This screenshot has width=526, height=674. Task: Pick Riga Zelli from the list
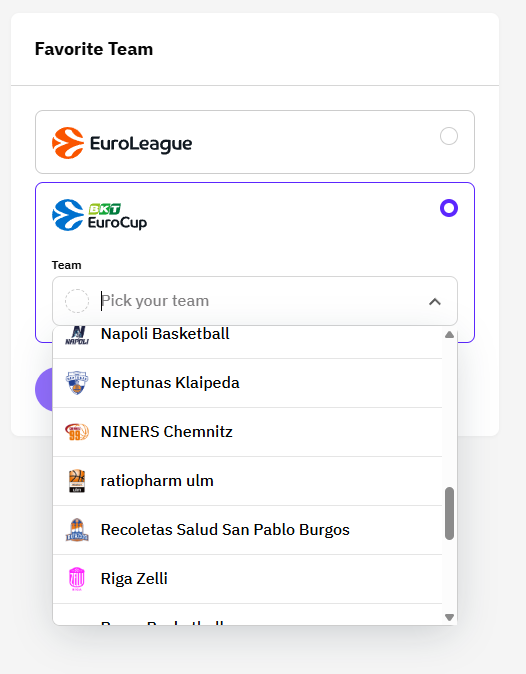click(x=248, y=579)
